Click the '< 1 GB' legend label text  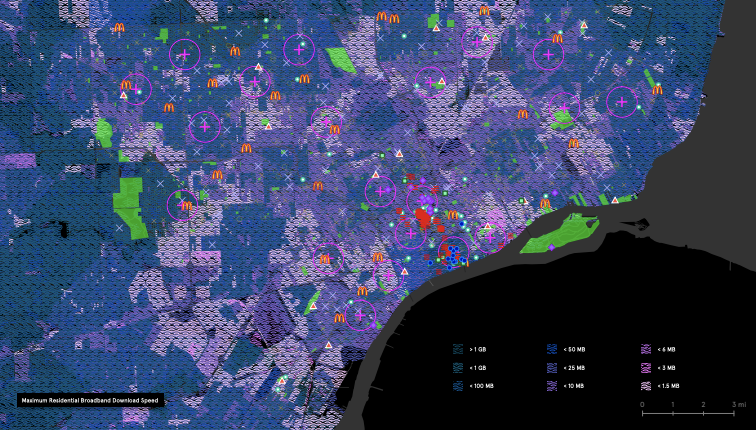pyautogui.click(x=477, y=368)
